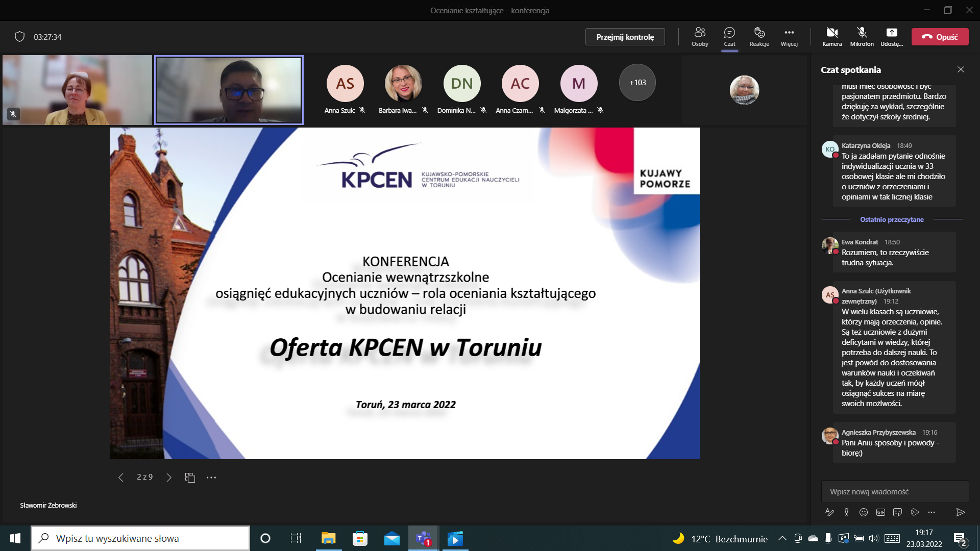Open Task View on the taskbar
The width and height of the screenshot is (980, 551).
(x=296, y=538)
